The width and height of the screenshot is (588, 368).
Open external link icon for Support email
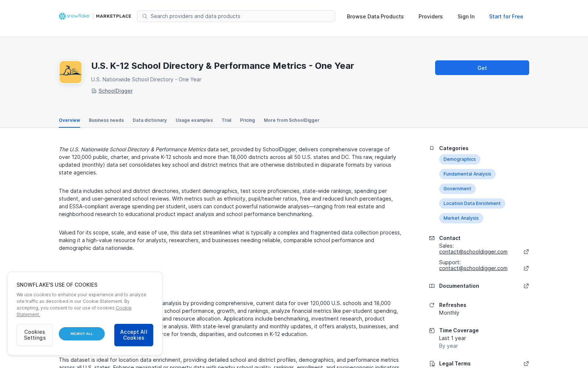pyautogui.click(x=526, y=268)
